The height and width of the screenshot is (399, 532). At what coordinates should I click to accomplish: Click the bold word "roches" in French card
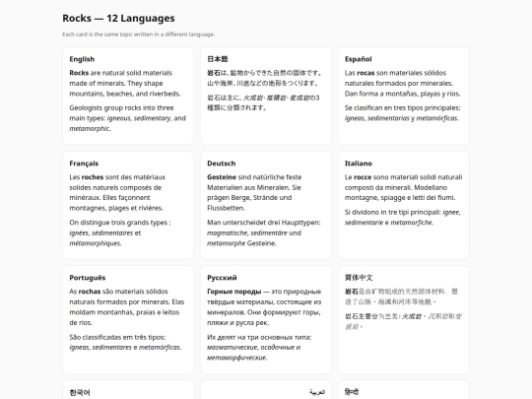pos(93,177)
